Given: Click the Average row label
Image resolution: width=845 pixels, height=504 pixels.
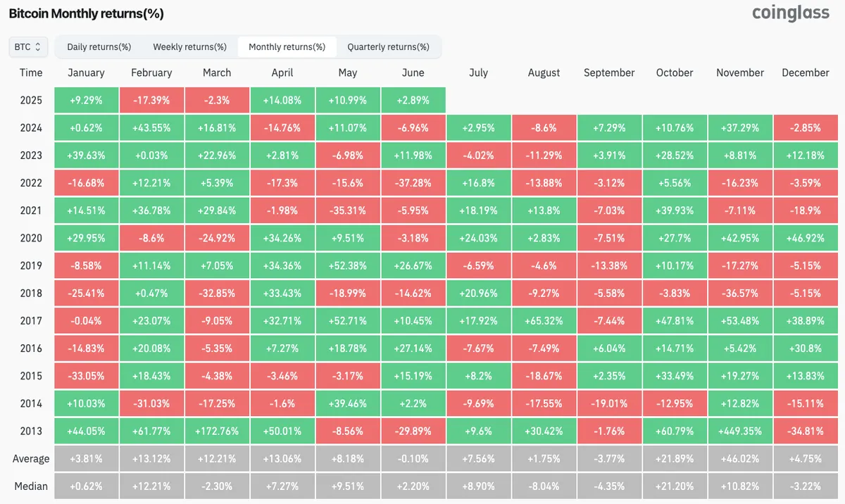Looking at the screenshot, I should click(31, 459).
